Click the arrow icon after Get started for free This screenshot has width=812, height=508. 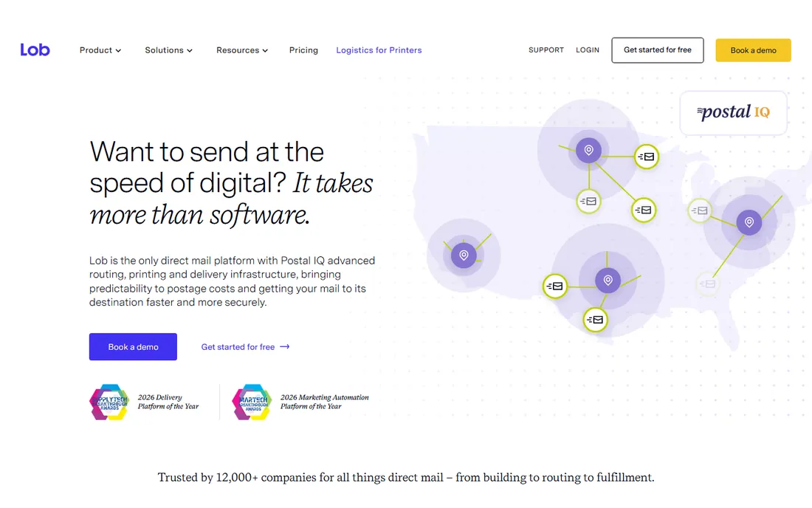(285, 347)
